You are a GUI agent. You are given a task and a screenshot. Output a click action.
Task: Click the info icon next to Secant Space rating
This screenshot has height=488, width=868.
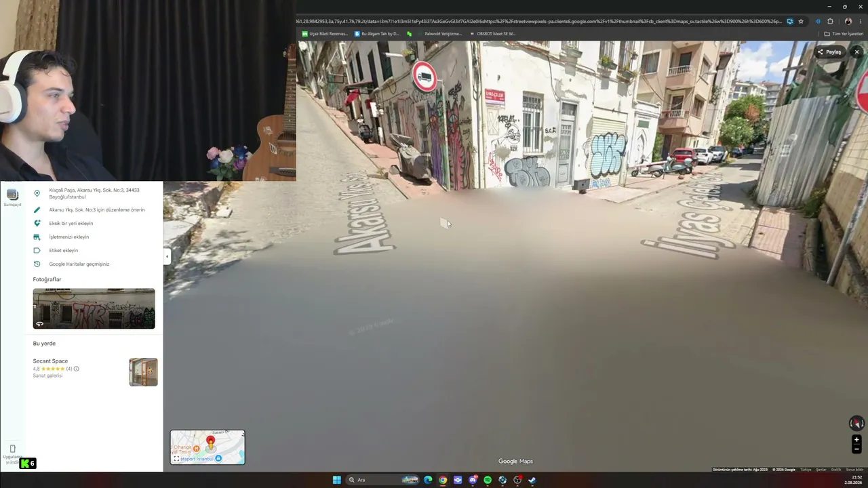(x=77, y=369)
